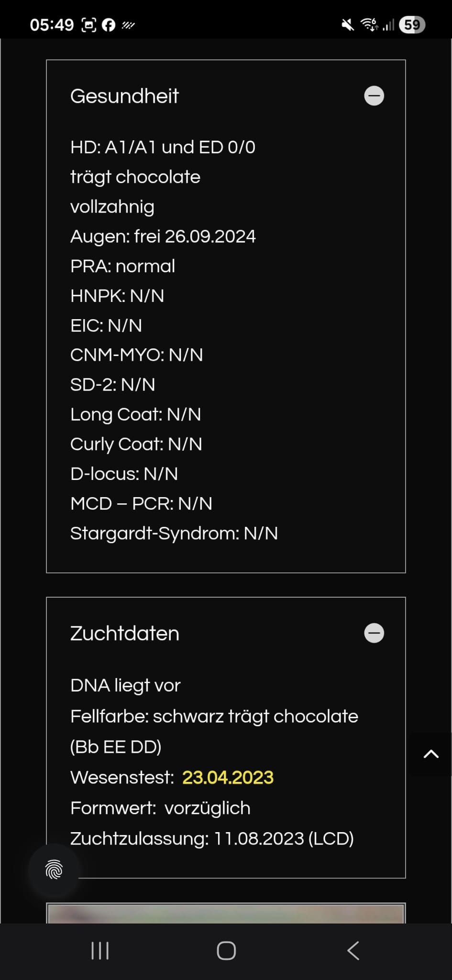The height and width of the screenshot is (980, 452).
Task: Tap the Facebook notification icon in status bar
Action: pos(109,25)
